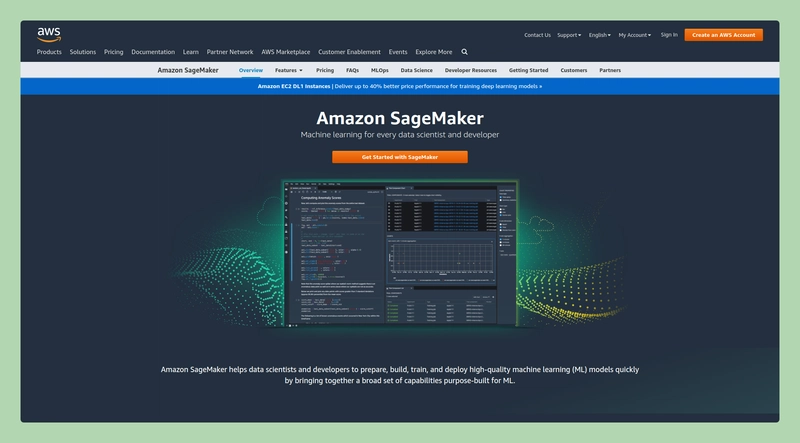Open AWS Marketplace link
The height and width of the screenshot is (443, 800).
coord(286,52)
